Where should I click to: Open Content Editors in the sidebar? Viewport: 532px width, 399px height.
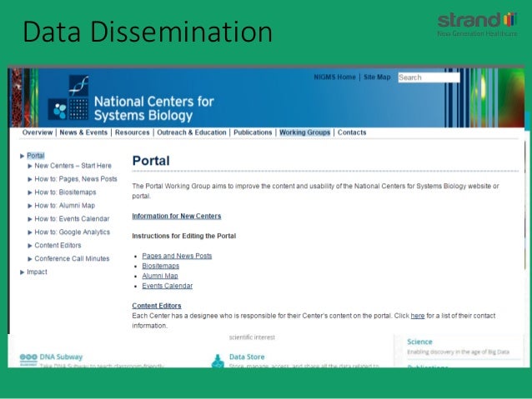[58, 245]
